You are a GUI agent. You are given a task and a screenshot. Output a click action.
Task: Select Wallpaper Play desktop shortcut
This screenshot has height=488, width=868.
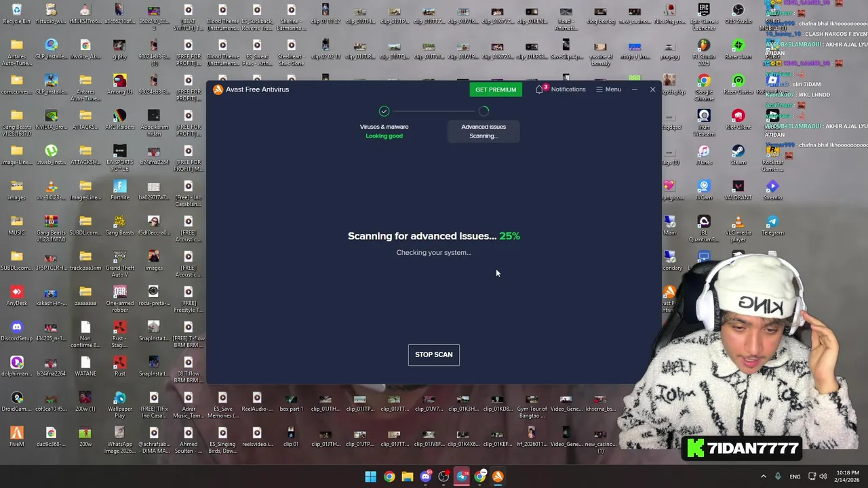119,405
